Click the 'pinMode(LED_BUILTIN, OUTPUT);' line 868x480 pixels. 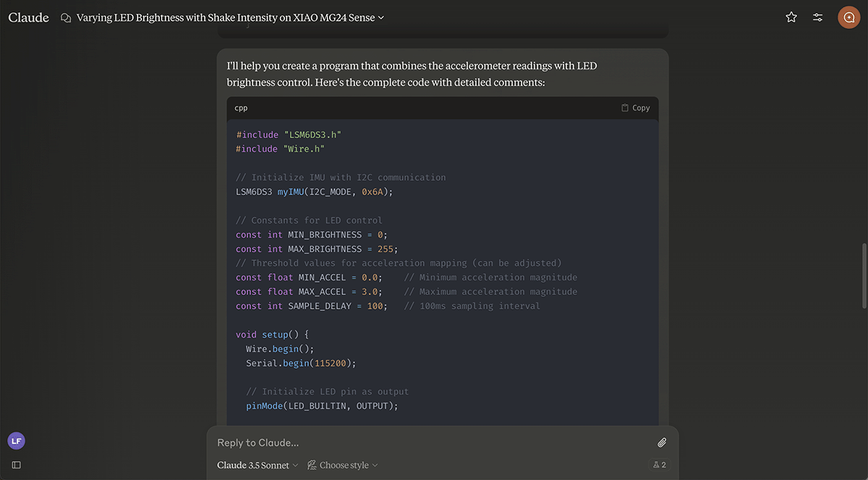tap(322, 406)
